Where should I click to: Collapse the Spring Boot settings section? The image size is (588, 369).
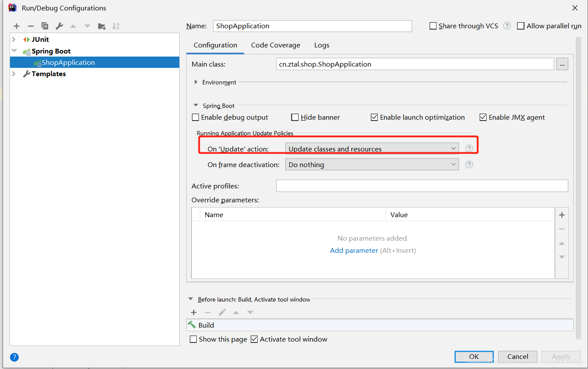pyautogui.click(x=196, y=105)
